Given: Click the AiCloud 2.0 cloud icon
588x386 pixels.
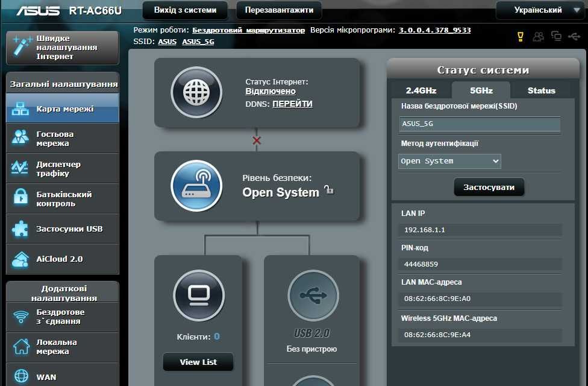Looking at the screenshot, I should click(20, 259).
